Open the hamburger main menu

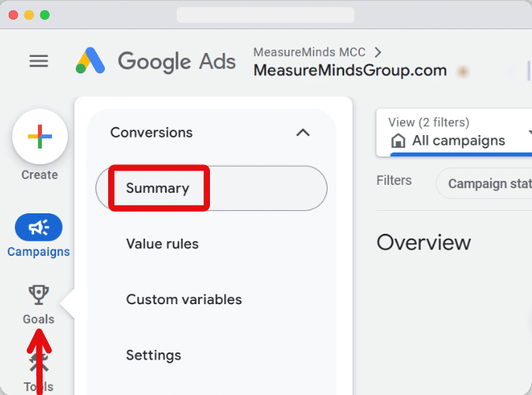(39, 61)
